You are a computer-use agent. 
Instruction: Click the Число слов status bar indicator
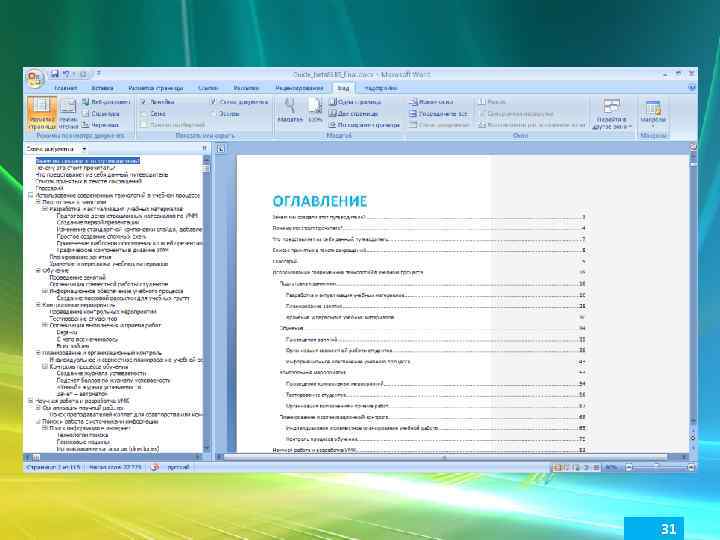pos(115,467)
